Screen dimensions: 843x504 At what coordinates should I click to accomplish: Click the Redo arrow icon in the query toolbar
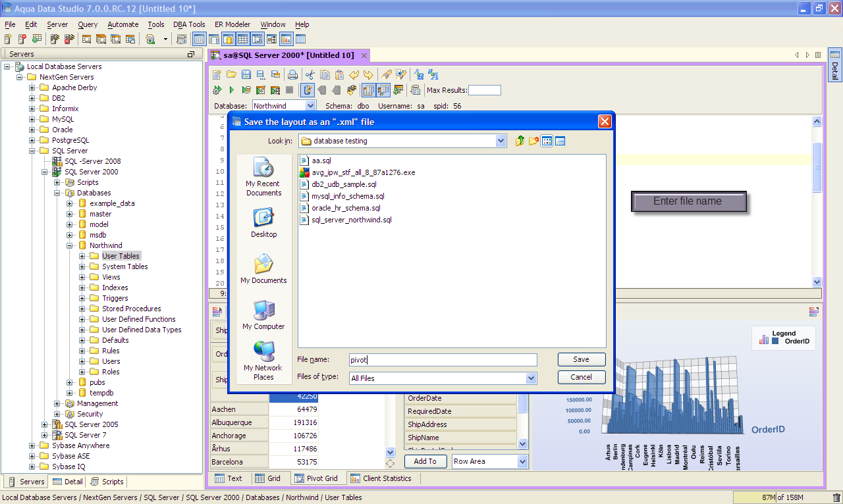(368, 74)
